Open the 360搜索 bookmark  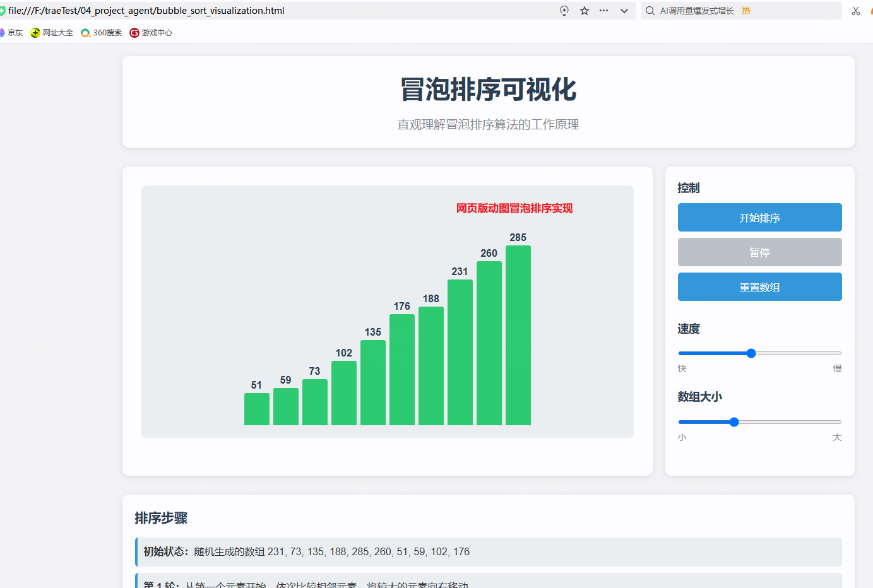[102, 33]
